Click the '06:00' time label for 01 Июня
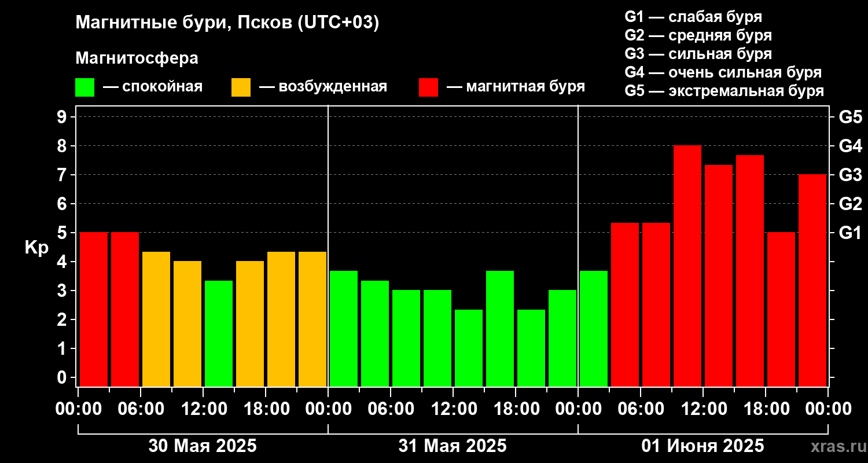868x463 pixels. tap(641, 409)
